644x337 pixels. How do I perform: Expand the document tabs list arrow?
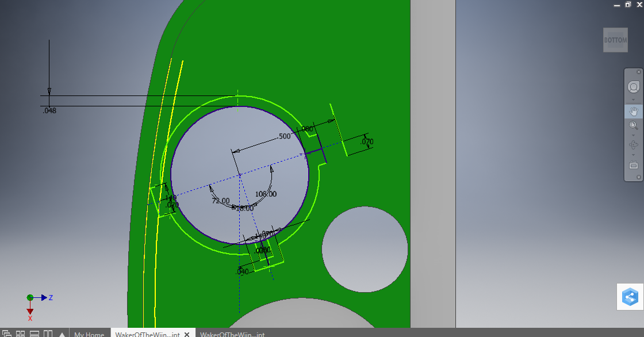(x=62, y=334)
